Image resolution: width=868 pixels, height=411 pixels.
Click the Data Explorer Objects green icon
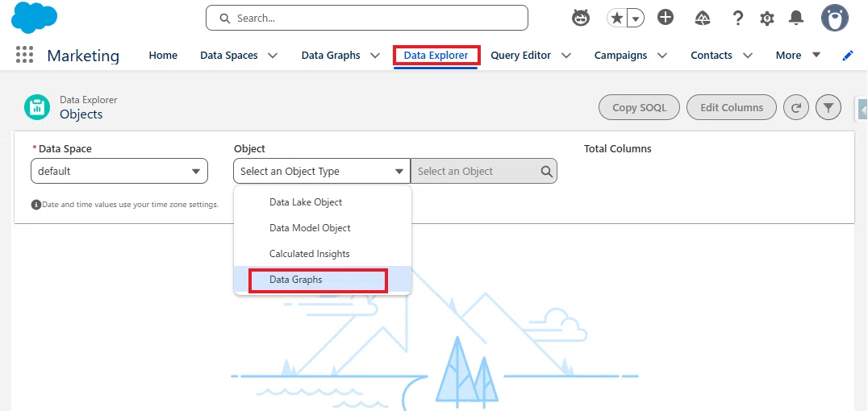(x=37, y=107)
